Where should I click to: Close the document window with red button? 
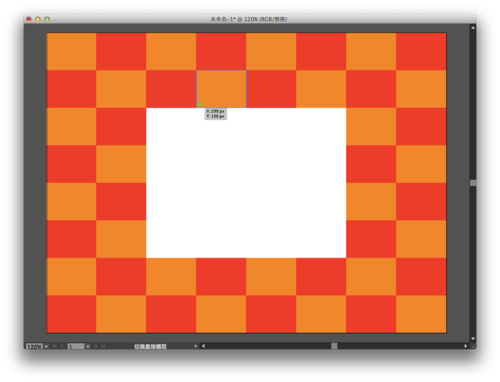click(29, 19)
